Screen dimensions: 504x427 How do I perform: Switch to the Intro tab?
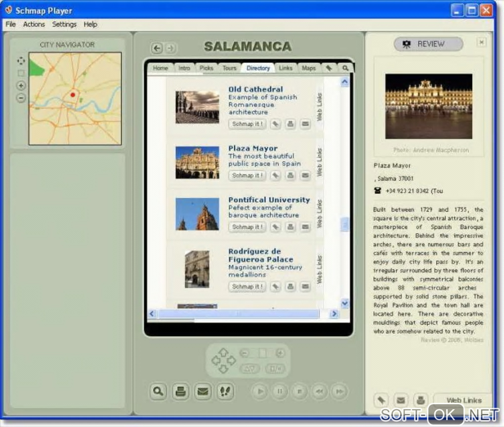click(x=184, y=68)
